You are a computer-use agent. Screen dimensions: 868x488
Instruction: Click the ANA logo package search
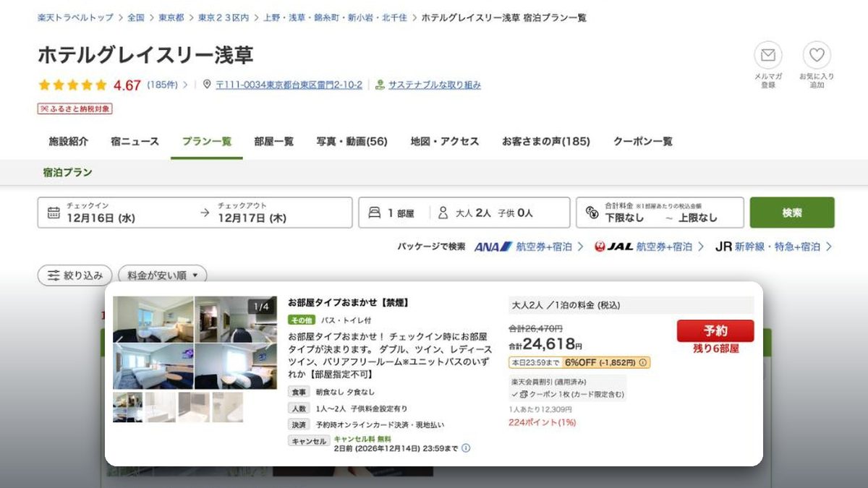pyautogui.click(x=493, y=247)
